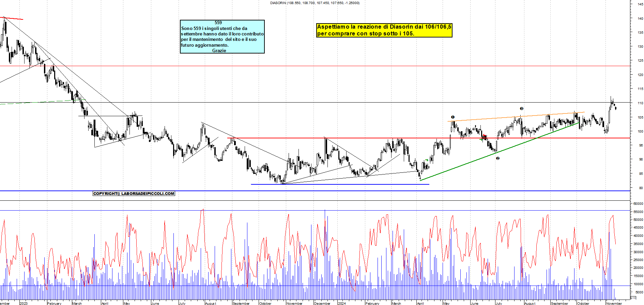Image resolution: width=644 pixels, height=305 pixels.
Task: Click the DIASORIN chart title with price values
Action: point(315,3)
